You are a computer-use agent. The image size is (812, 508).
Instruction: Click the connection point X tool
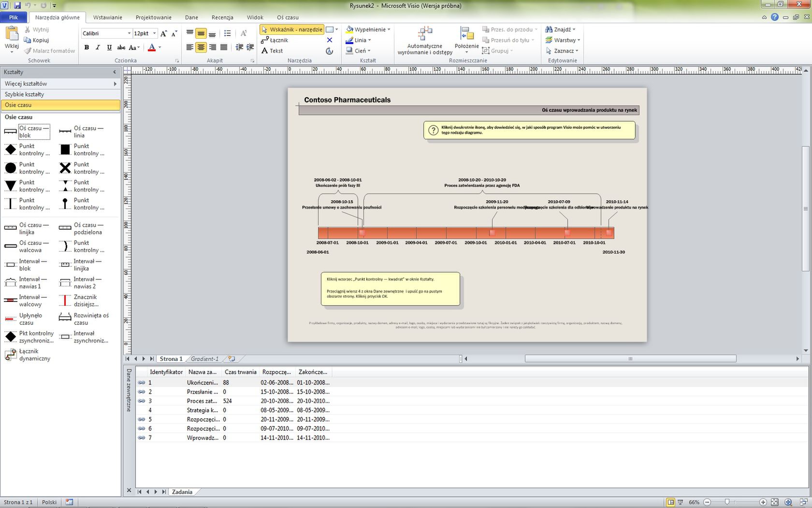(x=330, y=40)
